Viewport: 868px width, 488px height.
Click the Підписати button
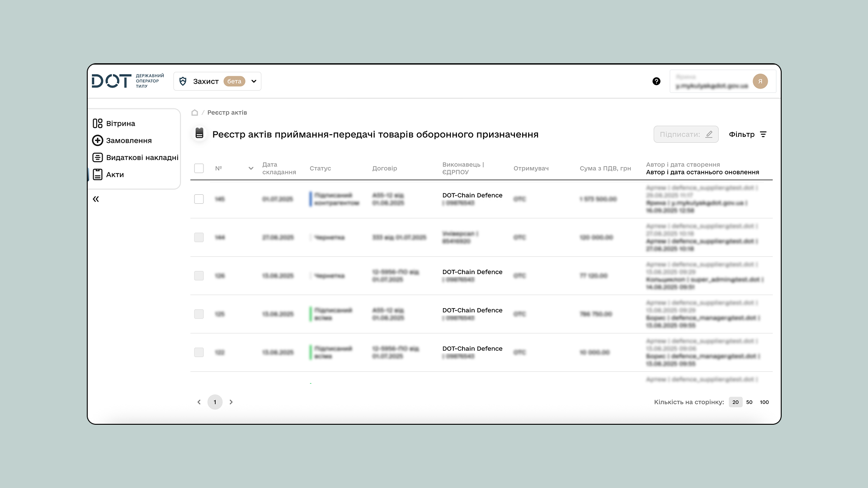(x=686, y=134)
